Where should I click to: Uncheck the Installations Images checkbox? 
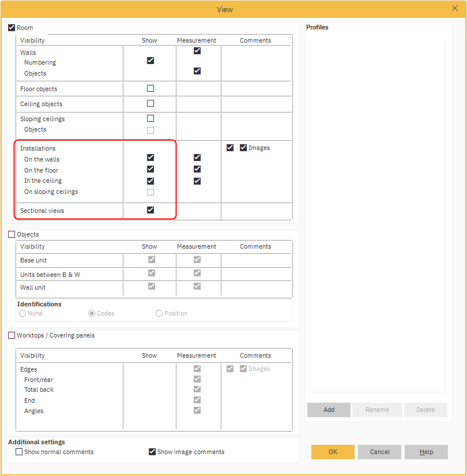[x=243, y=148]
